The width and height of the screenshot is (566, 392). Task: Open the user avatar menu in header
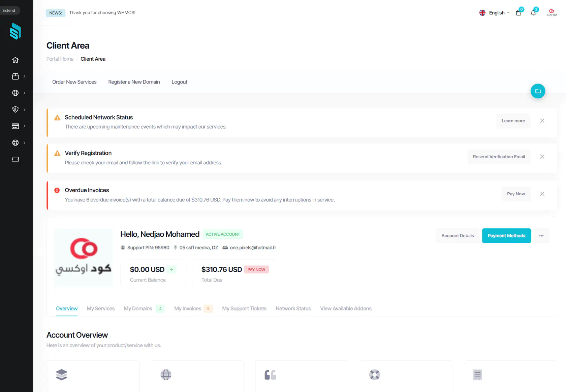pos(552,13)
